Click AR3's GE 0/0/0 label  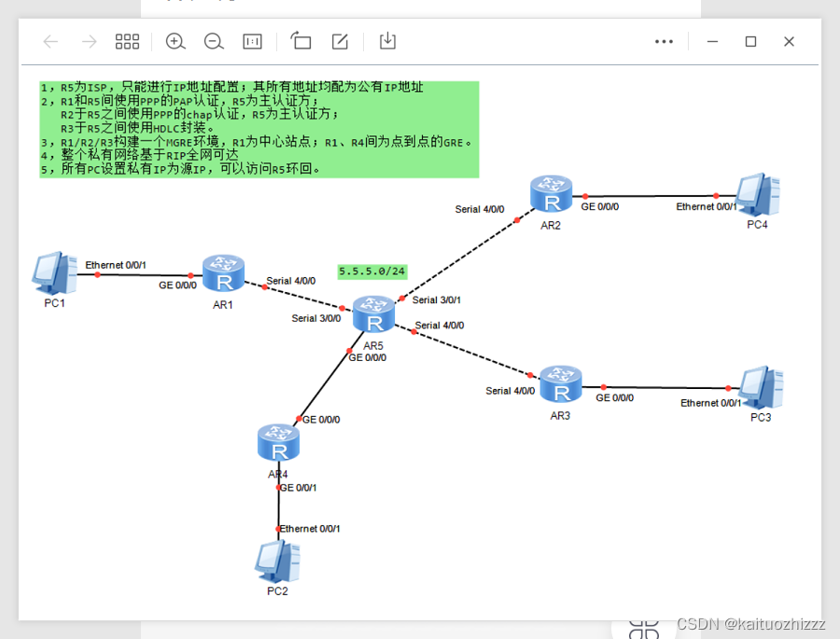tap(614, 398)
